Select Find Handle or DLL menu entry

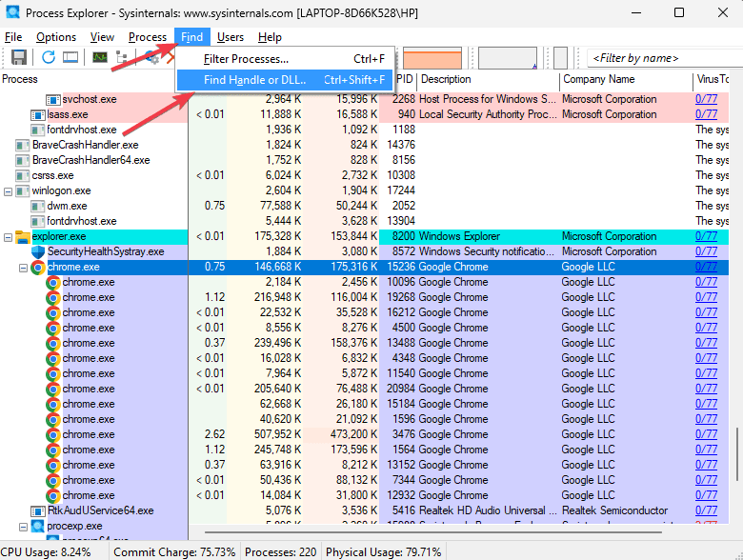coord(254,80)
